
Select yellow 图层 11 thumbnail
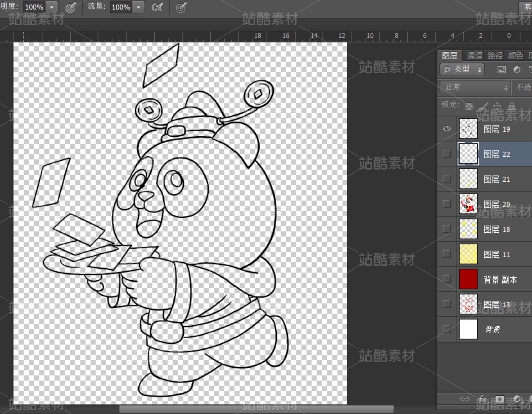click(468, 254)
